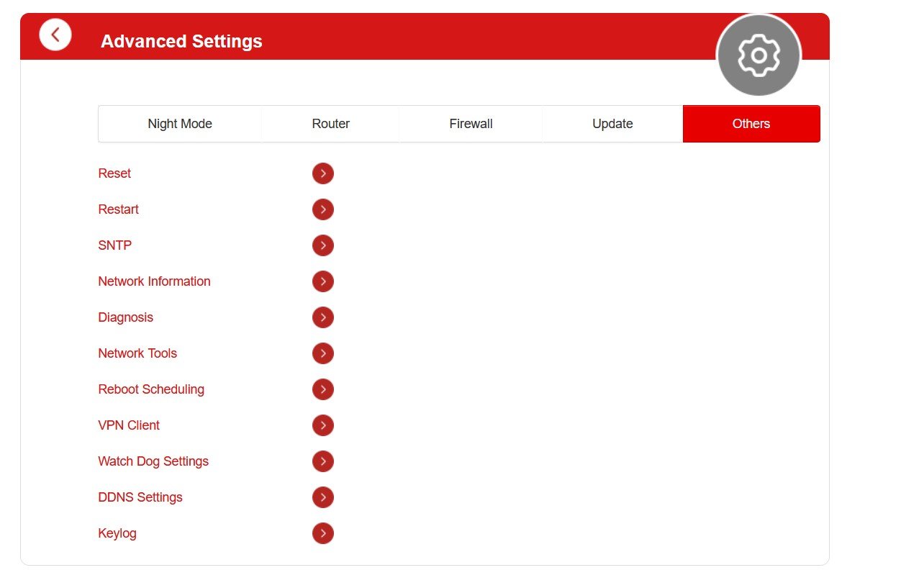
Task: Open the SNTP link
Action: coord(115,245)
